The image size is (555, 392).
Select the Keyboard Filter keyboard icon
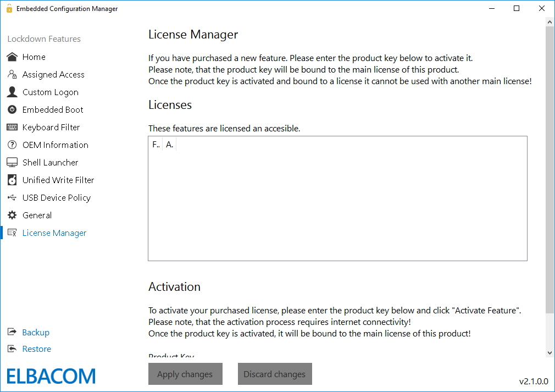[12, 127]
